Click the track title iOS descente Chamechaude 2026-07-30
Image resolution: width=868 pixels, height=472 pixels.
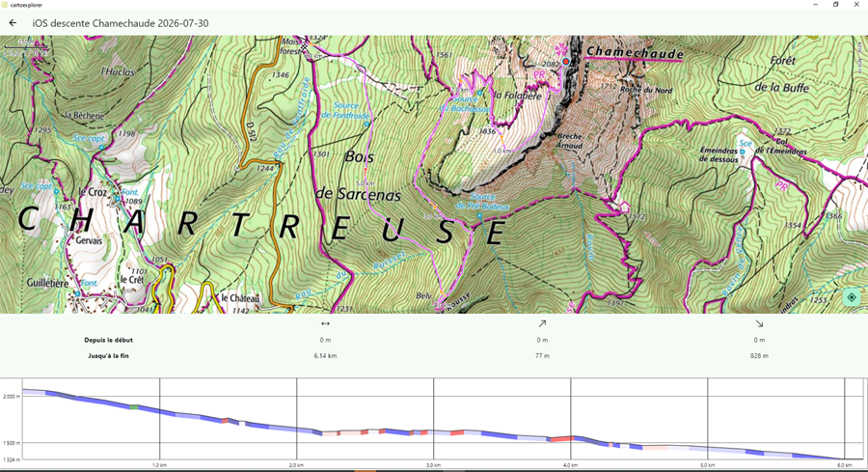121,23
